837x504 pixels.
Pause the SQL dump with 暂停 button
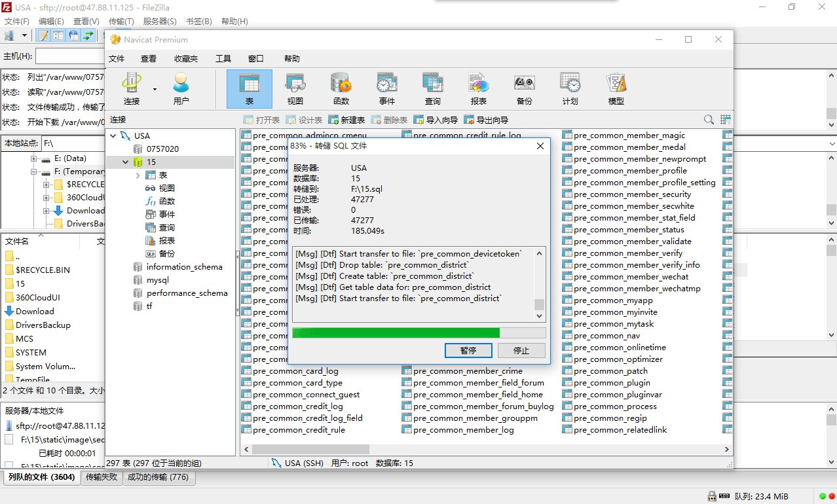[x=468, y=351]
